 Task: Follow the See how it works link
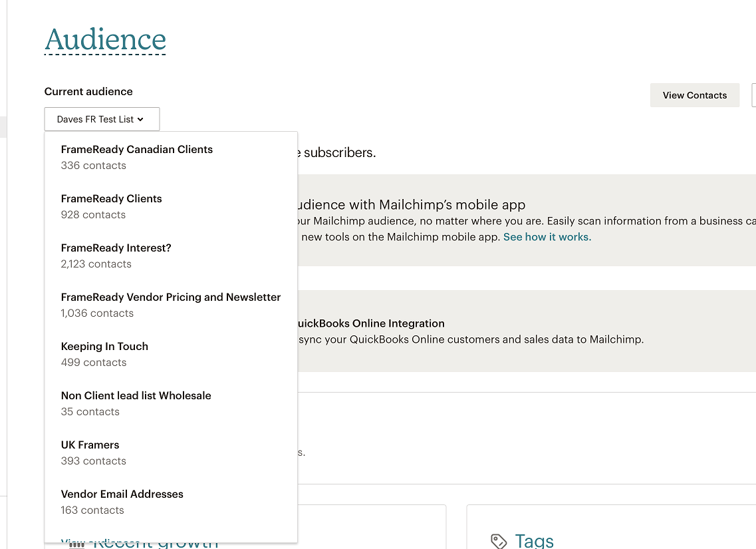click(x=547, y=237)
